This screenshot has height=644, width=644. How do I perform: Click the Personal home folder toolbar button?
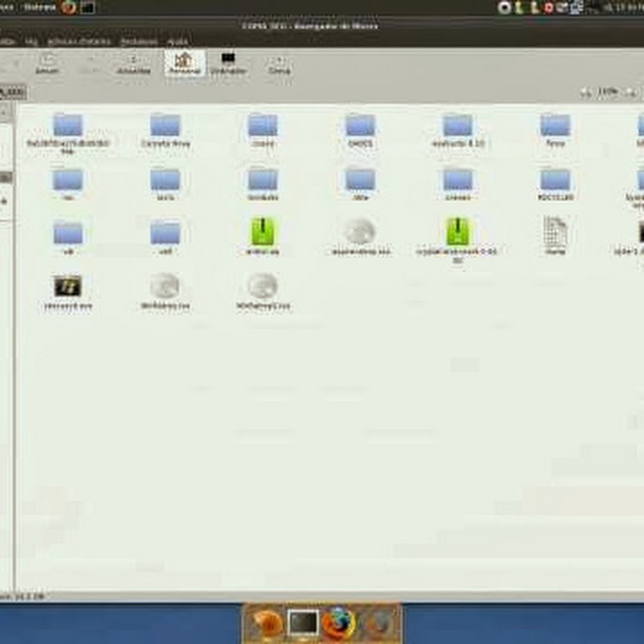coord(185,63)
